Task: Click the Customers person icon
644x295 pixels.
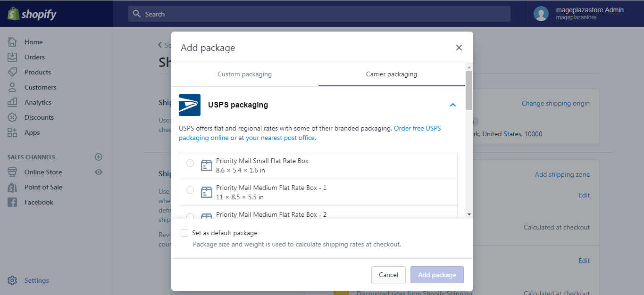Action: (x=12, y=87)
